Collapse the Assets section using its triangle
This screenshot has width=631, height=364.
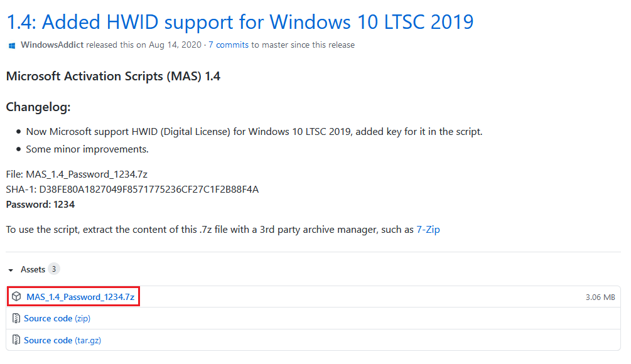point(11,270)
